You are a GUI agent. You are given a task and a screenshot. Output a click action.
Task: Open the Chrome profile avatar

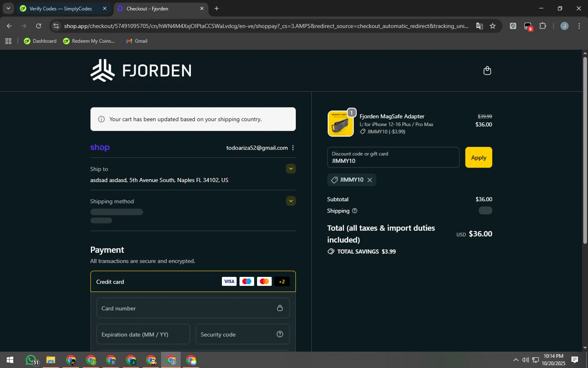click(564, 26)
